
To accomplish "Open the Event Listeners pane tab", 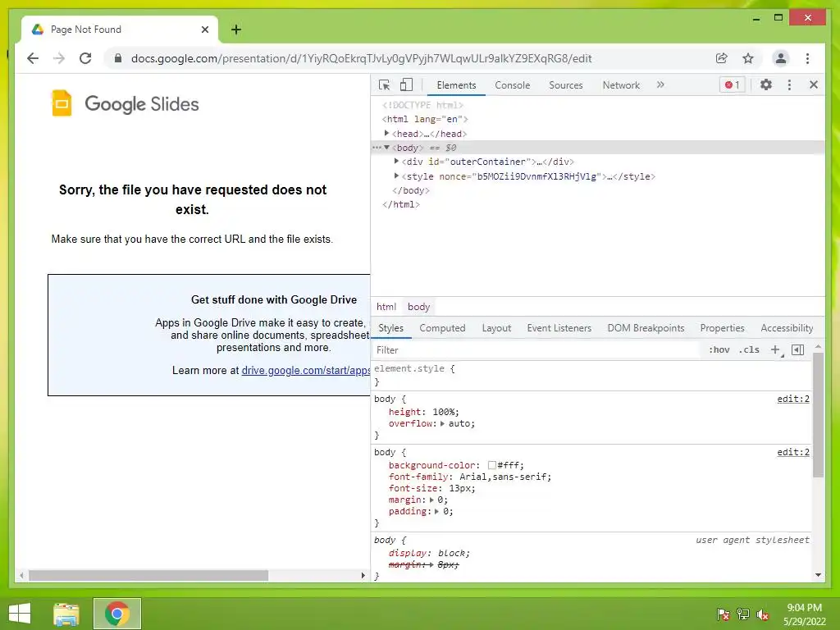I will (559, 328).
